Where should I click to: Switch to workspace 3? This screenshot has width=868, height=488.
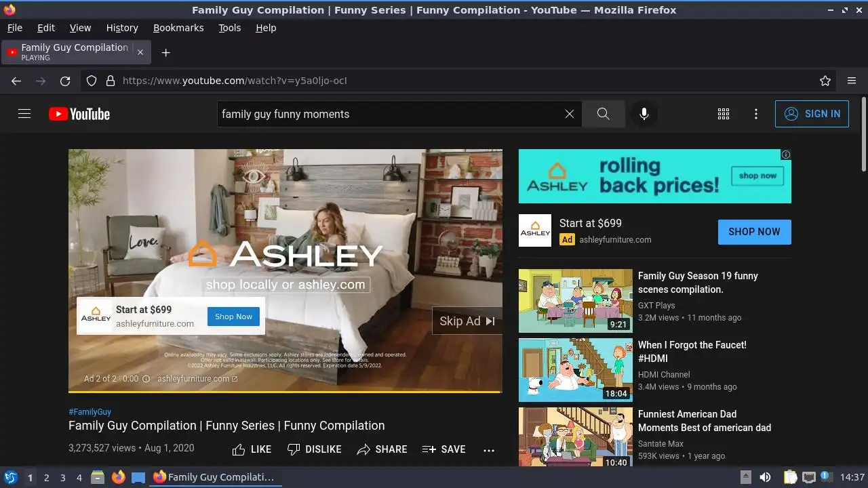[x=62, y=478]
